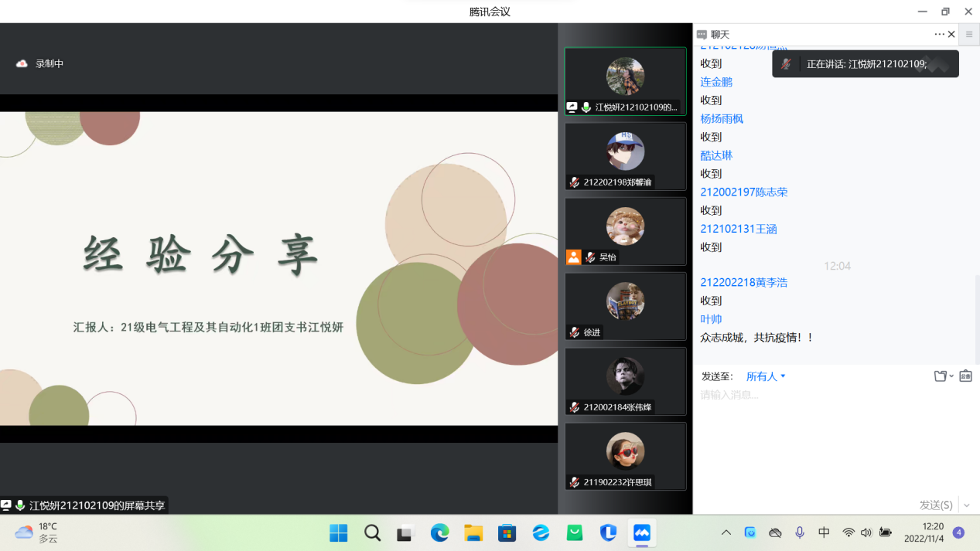Open chat history via the folder icon

[x=941, y=376]
